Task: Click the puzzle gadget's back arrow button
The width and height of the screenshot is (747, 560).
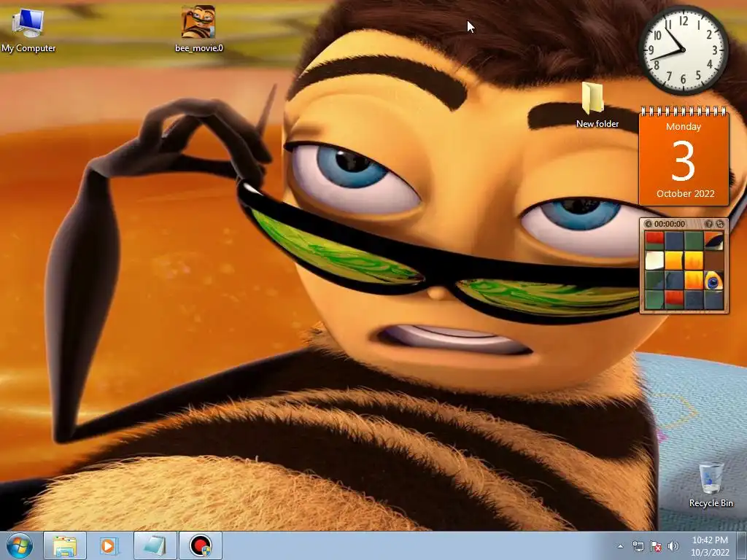Action: coord(649,224)
